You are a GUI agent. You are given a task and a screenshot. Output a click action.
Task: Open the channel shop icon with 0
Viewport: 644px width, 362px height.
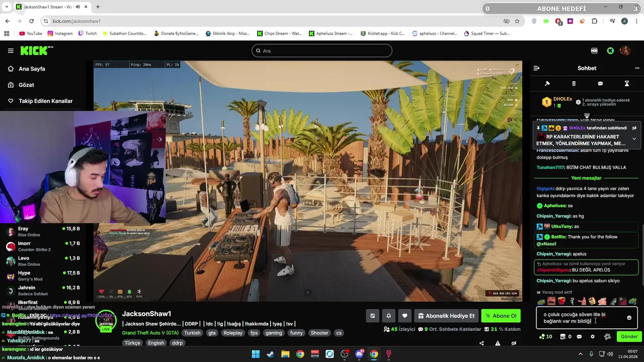[566, 337]
